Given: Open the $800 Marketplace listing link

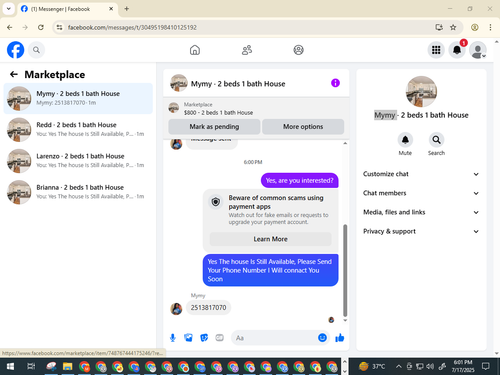Looking at the screenshot, I should tap(218, 113).
